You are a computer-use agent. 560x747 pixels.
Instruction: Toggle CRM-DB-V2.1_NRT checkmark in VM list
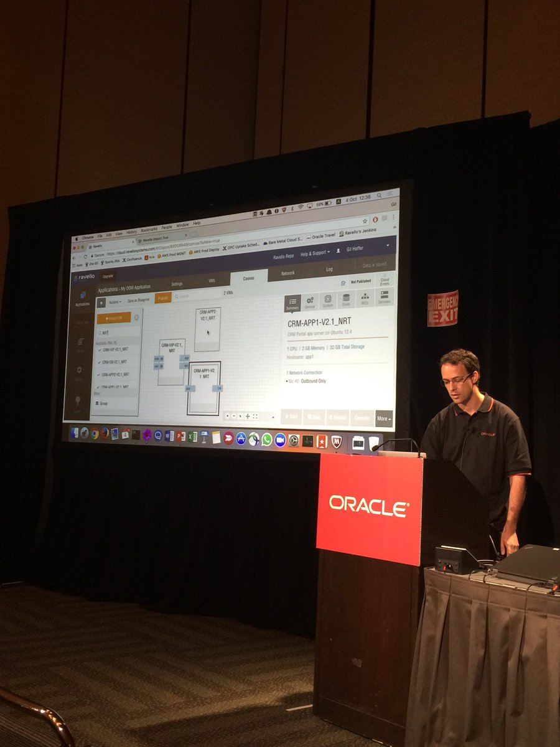[99, 363]
